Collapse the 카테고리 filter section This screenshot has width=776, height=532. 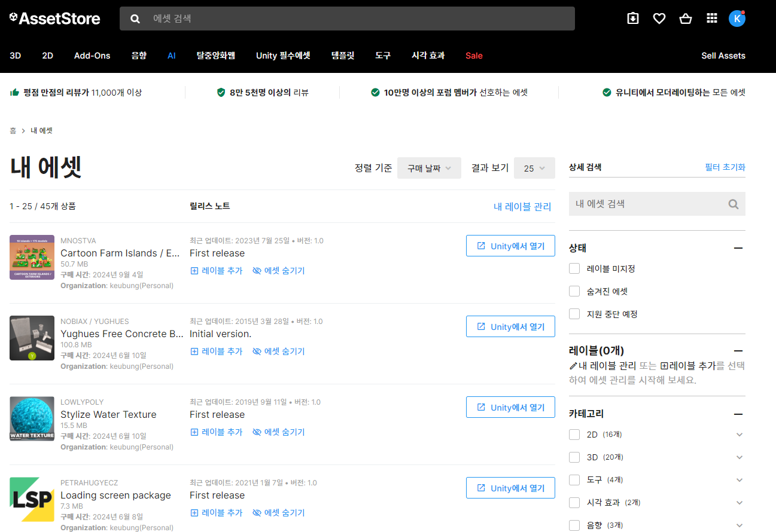pos(738,414)
